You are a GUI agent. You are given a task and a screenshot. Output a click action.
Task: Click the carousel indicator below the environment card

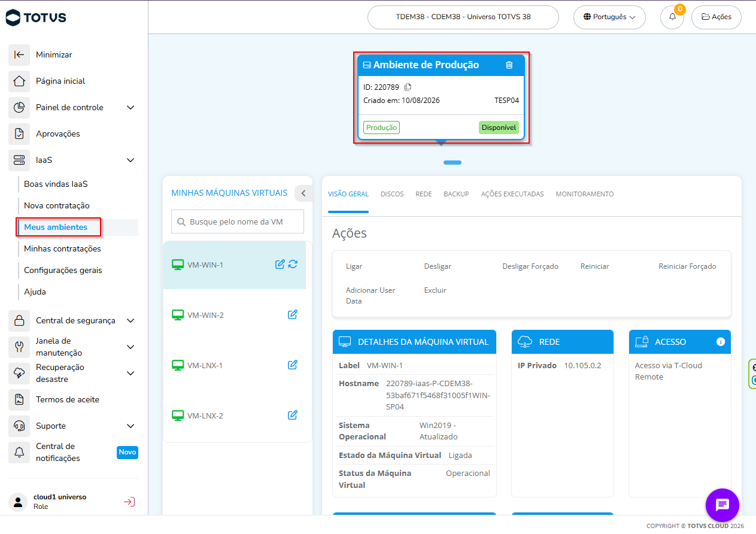click(x=453, y=162)
